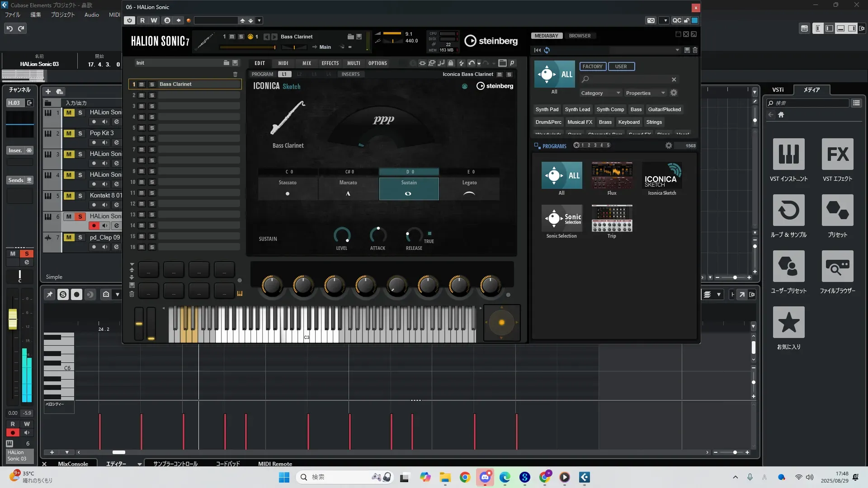
Task: Switch to the EFFECTS tab
Action: click(x=330, y=63)
